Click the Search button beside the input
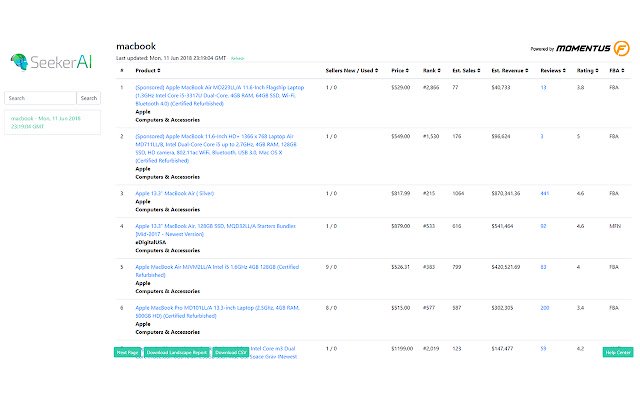The height and width of the screenshot is (400, 640). coord(89,98)
